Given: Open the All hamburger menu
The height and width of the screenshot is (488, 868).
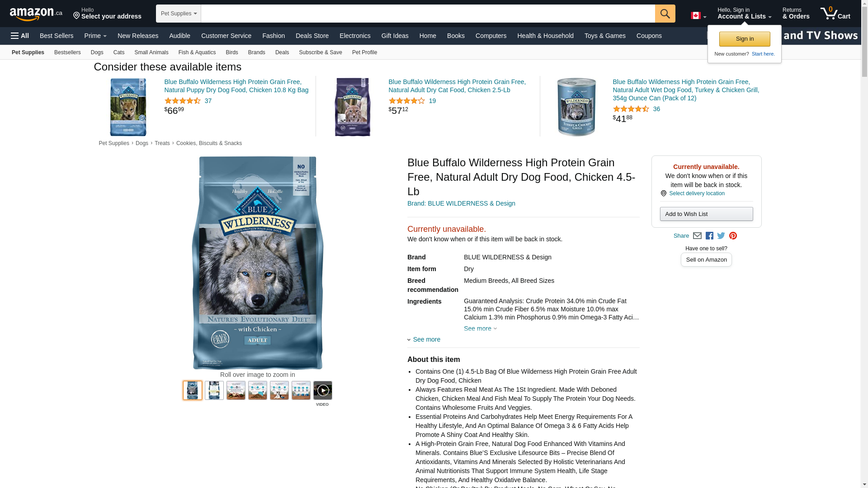Looking at the screenshot, I should point(20,36).
